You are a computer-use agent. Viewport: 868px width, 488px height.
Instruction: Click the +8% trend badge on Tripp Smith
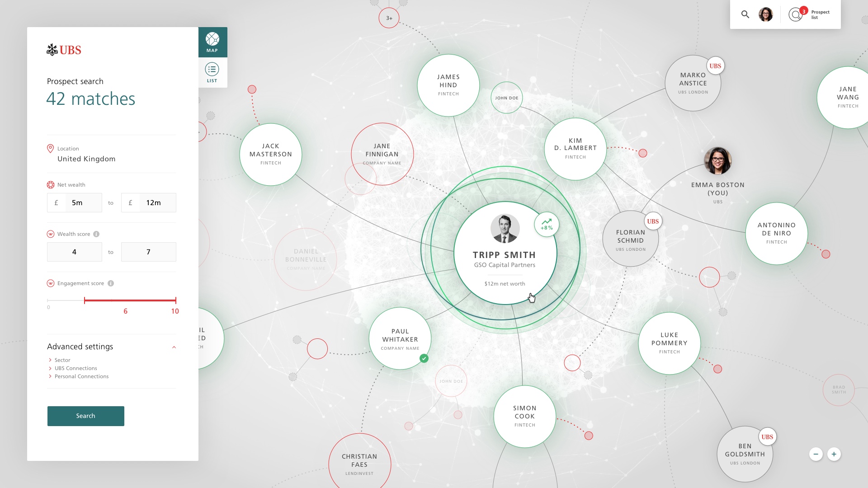pyautogui.click(x=547, y=224)
